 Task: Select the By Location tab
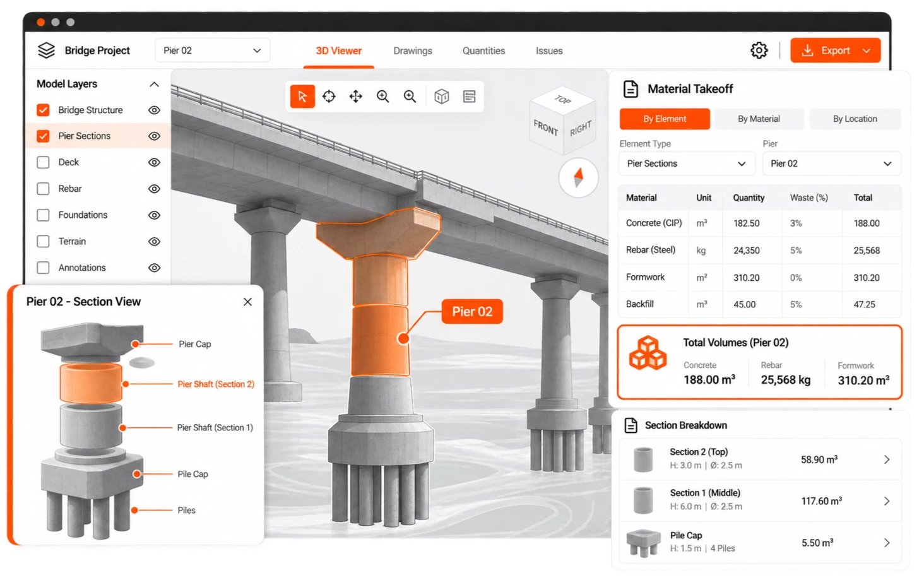point(855,119)
